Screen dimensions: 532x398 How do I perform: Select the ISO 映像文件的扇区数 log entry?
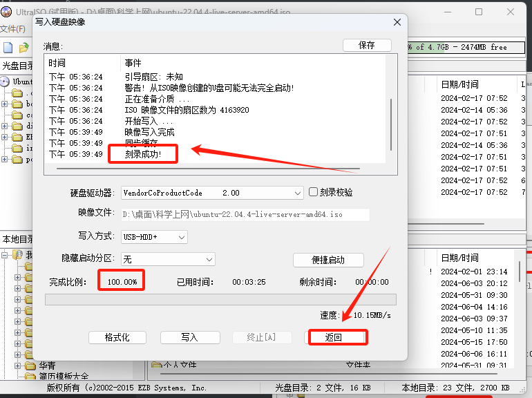click(187, 110)
